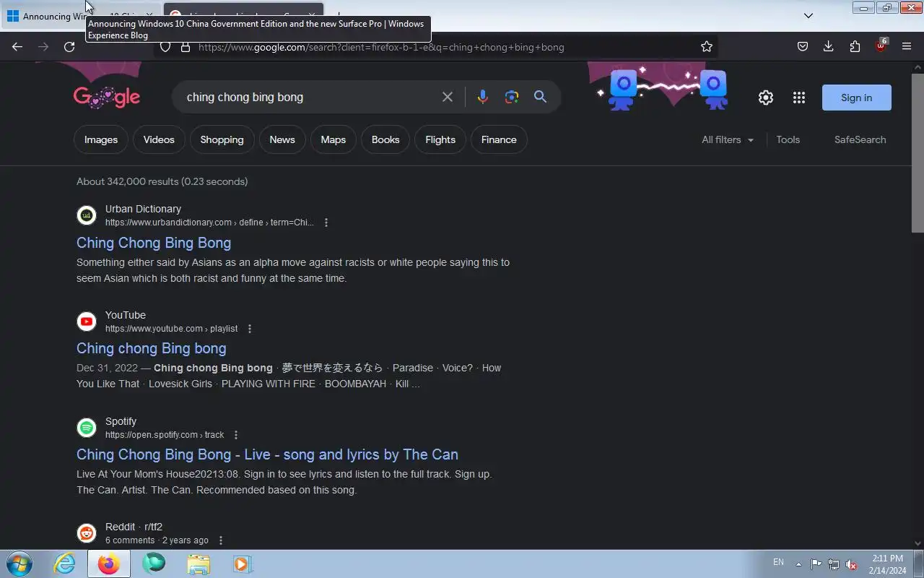Open the Windows Start menu

coord(19,564)
